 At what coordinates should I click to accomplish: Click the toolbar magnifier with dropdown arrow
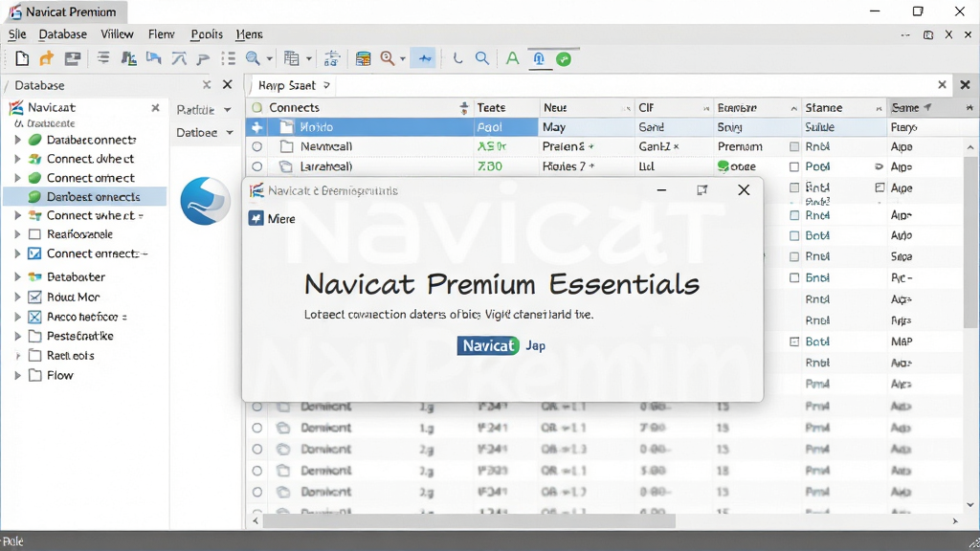[x=253, y=58]
